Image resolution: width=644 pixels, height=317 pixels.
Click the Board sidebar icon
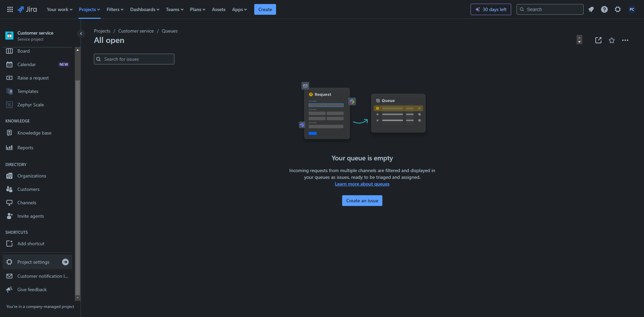pos(9,51)
